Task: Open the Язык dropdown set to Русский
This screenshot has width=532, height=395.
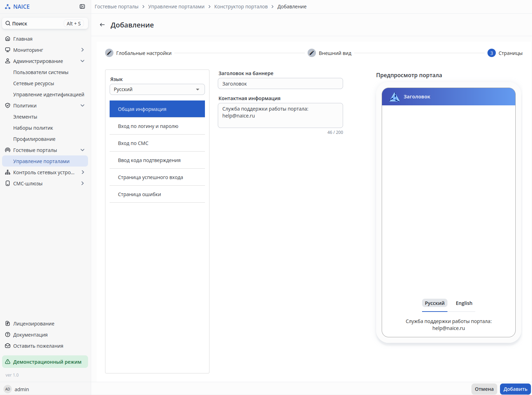Action: coord(157,89)
